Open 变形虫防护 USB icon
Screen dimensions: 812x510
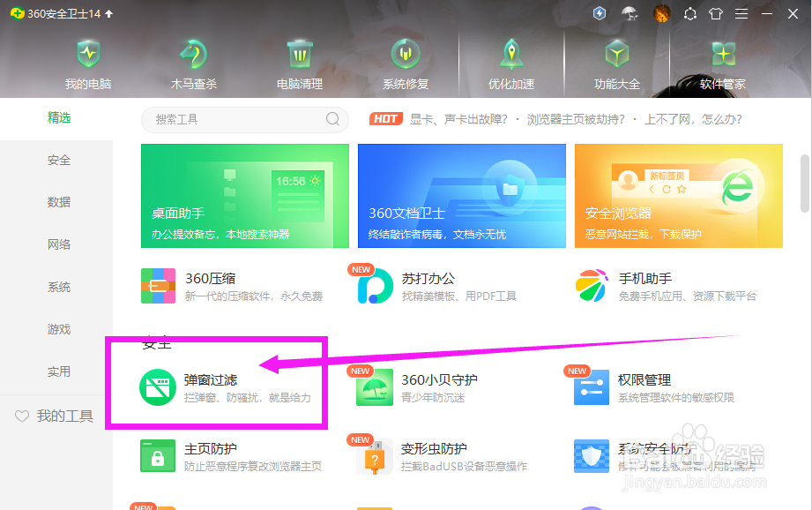tap(375, 456)
